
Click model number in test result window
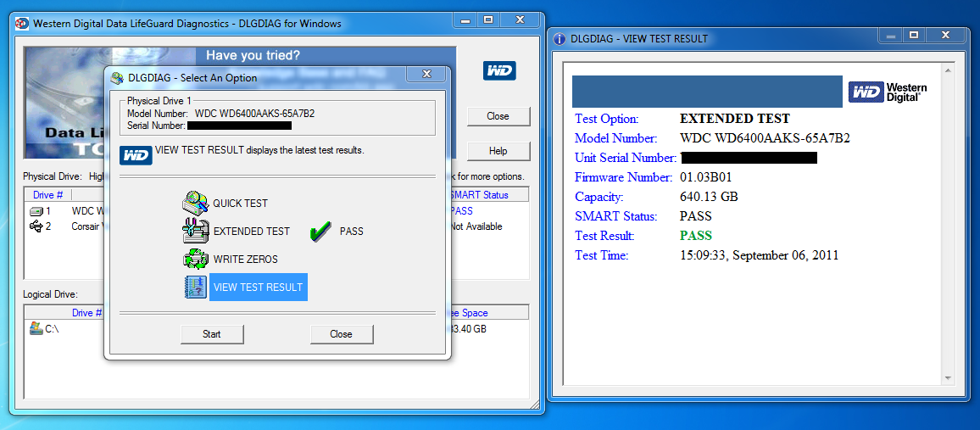[765, 138]
